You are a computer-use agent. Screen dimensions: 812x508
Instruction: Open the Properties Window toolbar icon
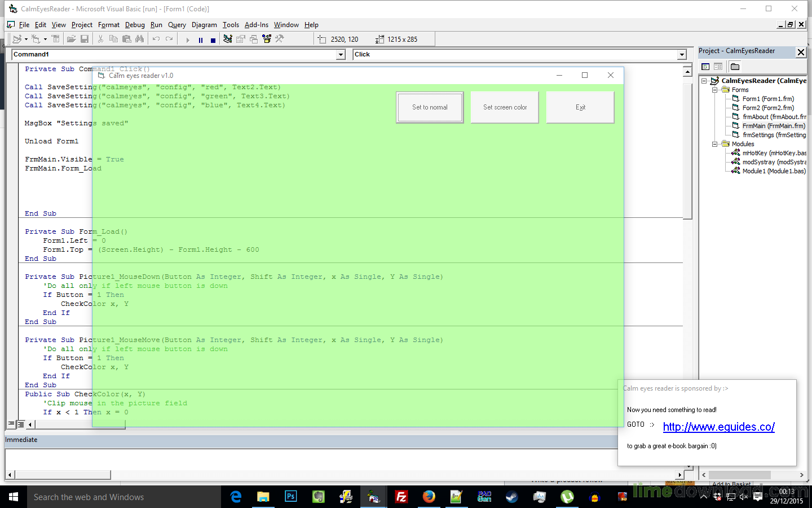pos(240,38)
